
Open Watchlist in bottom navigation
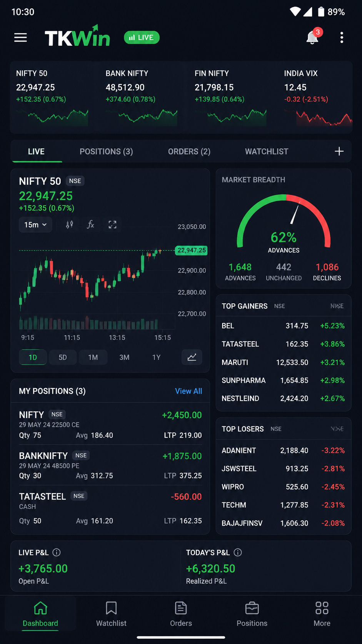pyautogui.click(x=111, y=614)
